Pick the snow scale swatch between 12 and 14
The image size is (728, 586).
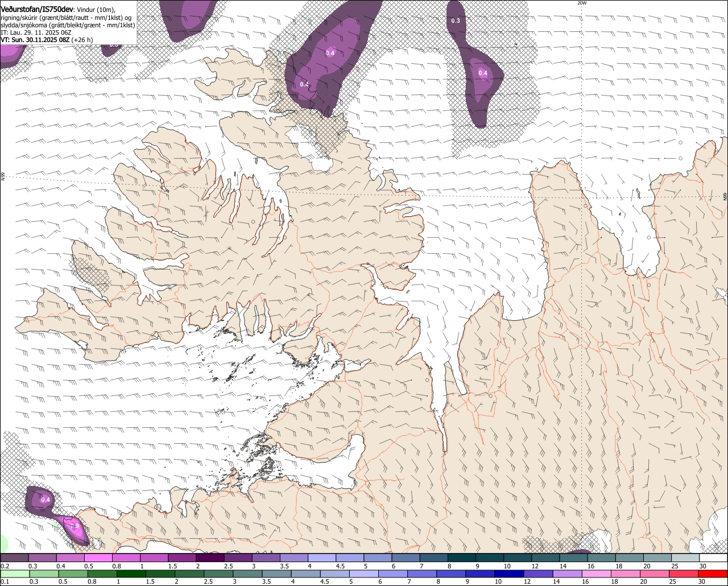pyautogui.click(x=545, y=558)
